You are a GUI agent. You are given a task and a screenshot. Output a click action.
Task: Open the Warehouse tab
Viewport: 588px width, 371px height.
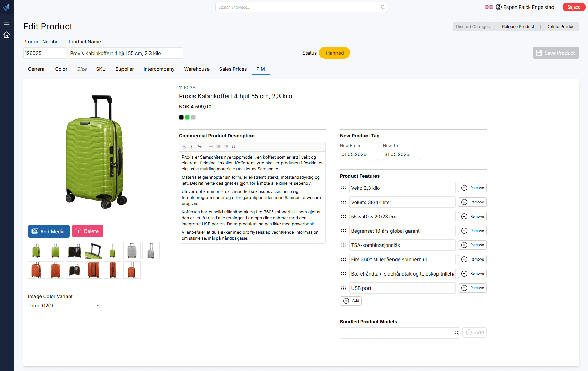coord(197,69)
